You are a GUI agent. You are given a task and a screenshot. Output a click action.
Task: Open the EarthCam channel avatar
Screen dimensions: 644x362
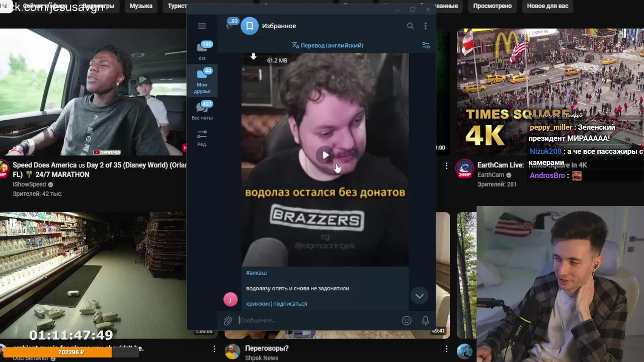tap(464, 169)
